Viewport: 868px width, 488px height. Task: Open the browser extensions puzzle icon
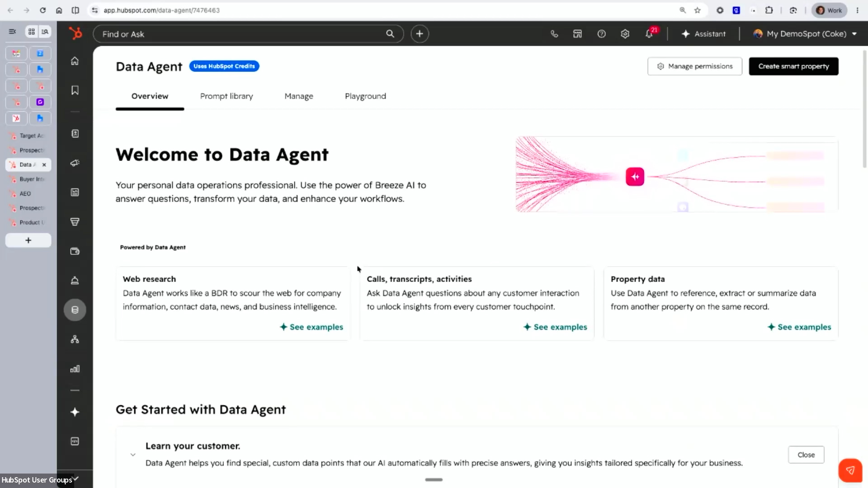point(769,10)
